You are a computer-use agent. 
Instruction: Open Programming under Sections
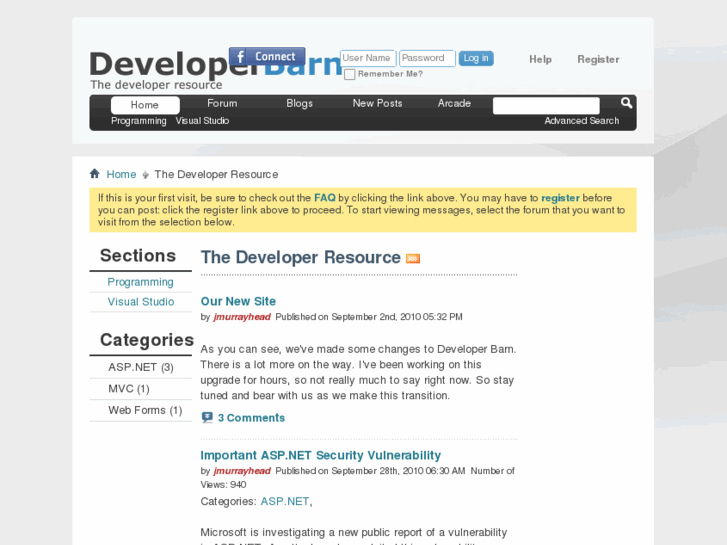pyautogui.click(x=140, y=282)
